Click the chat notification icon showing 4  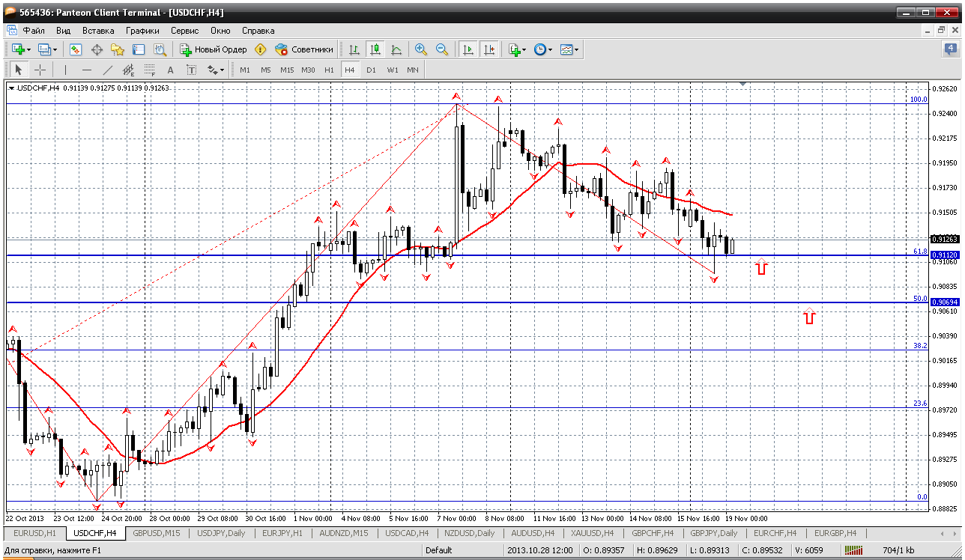point(950,49)
